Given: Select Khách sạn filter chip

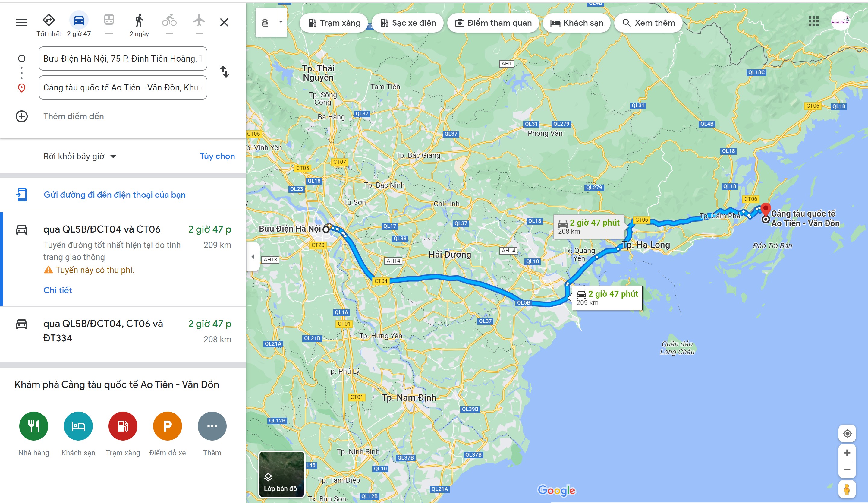Looking at the screenshot, I should click(x=577, y=23).
